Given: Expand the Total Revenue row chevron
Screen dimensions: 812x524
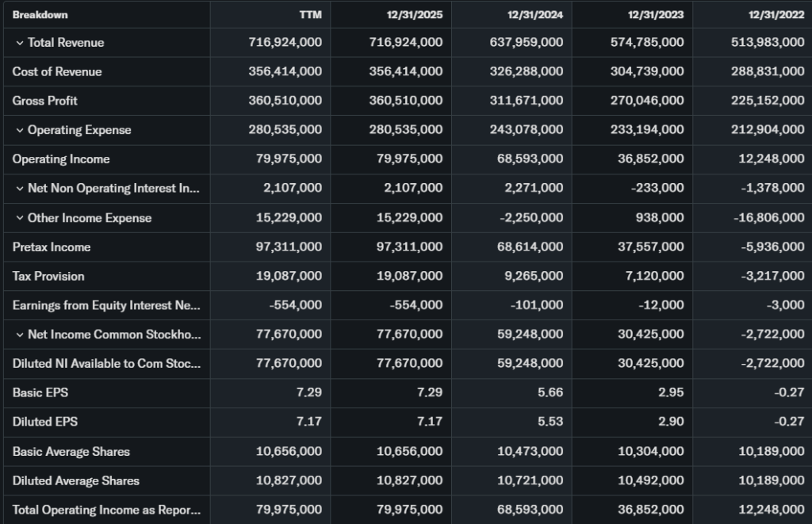Looking at the screenshot, I should (x=20, y=43).
